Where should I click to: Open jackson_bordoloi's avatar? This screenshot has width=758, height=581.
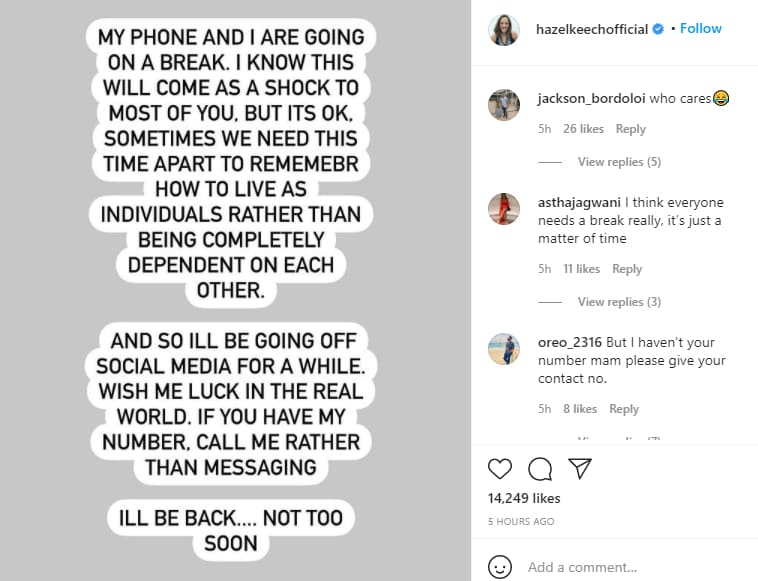504,104
